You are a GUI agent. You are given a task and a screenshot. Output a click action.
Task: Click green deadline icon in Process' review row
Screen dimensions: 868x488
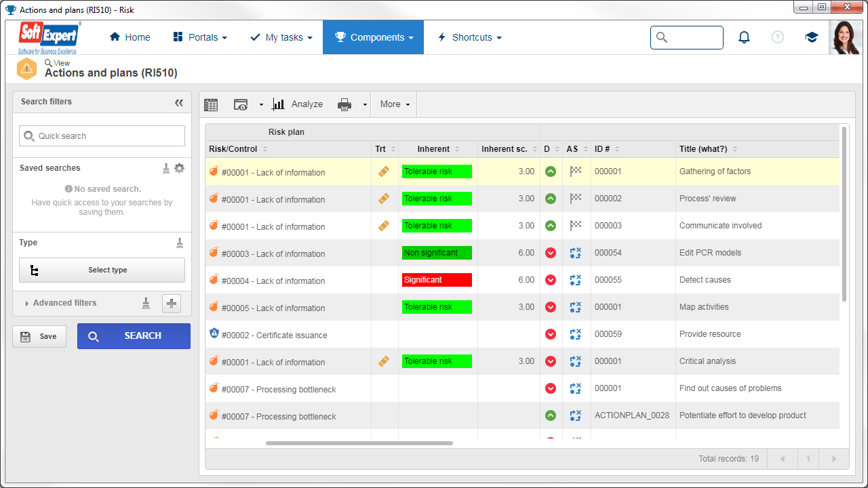tap(551, 199)
